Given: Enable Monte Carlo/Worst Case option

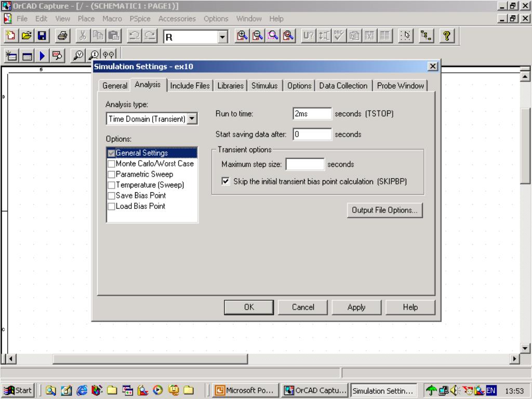Looking at the screenshot, I should coord(111,164).
